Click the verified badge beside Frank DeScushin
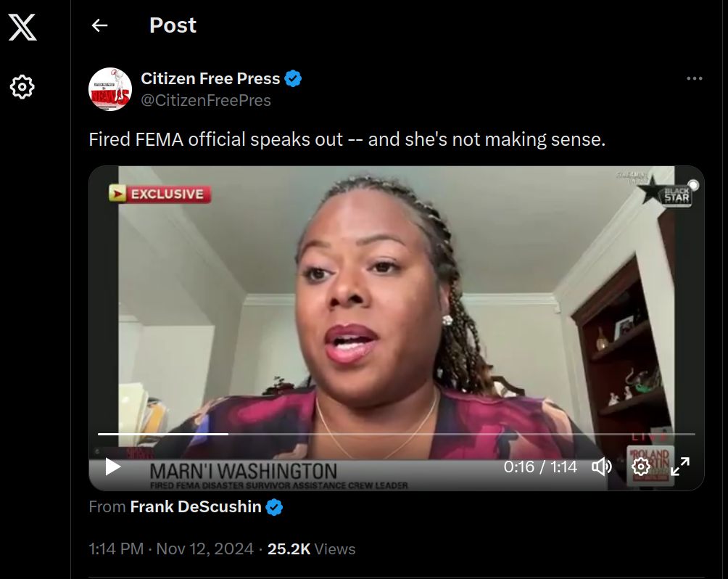Viewport: 728px width, 579px height. tap(274, 507)
